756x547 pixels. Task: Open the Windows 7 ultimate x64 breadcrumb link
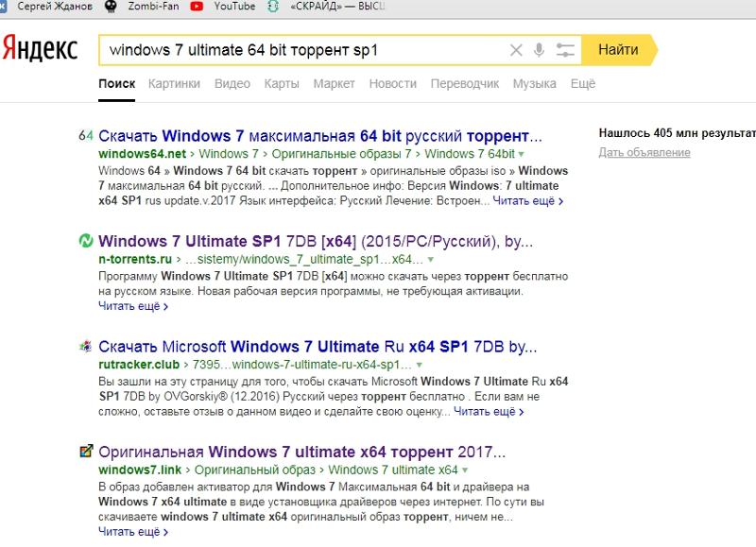(x=393, y=470)
